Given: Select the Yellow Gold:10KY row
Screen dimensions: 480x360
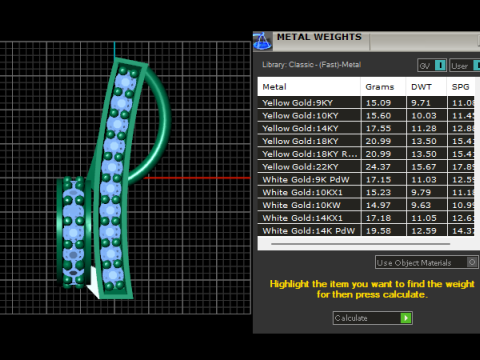Looking at the screenshot, I should (x=366, y=116).
